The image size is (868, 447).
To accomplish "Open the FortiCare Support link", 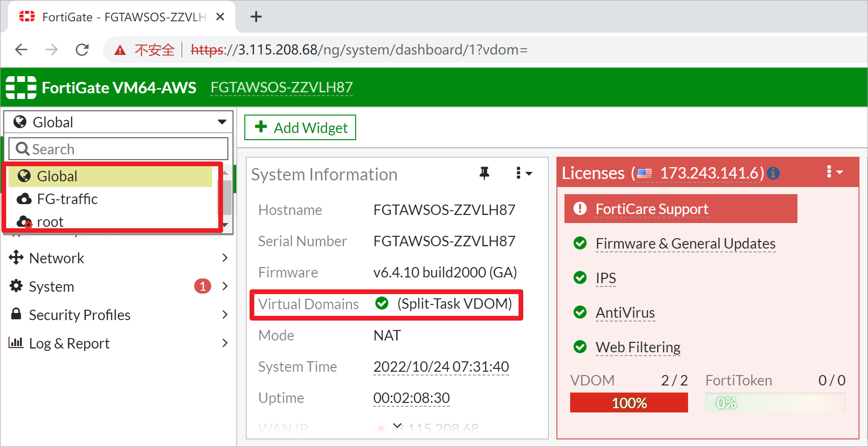I will pos(652,209).
